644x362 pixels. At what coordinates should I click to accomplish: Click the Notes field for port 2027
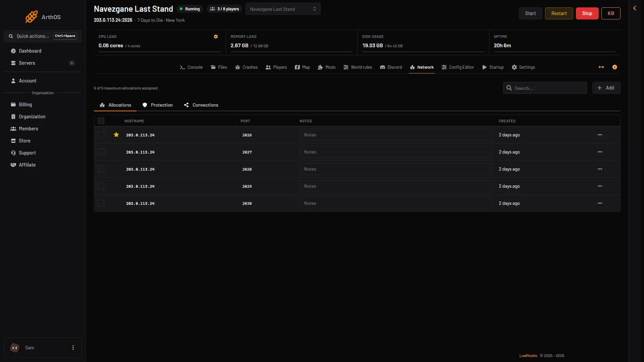(396, 152)
